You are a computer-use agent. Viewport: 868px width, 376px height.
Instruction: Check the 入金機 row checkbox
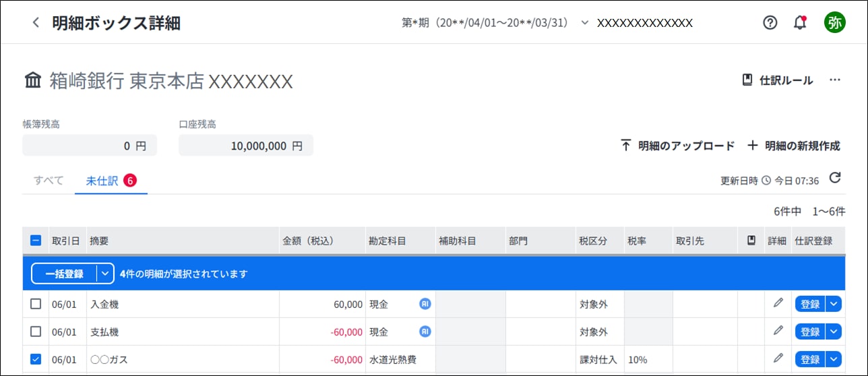tap(36, 304)
